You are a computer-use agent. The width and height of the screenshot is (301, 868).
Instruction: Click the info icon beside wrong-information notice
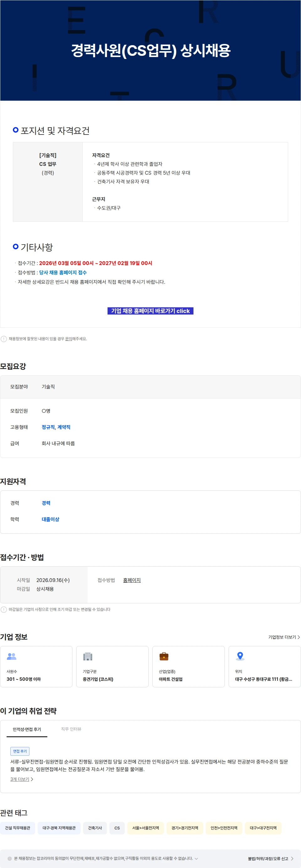click(x=4, y=339)
